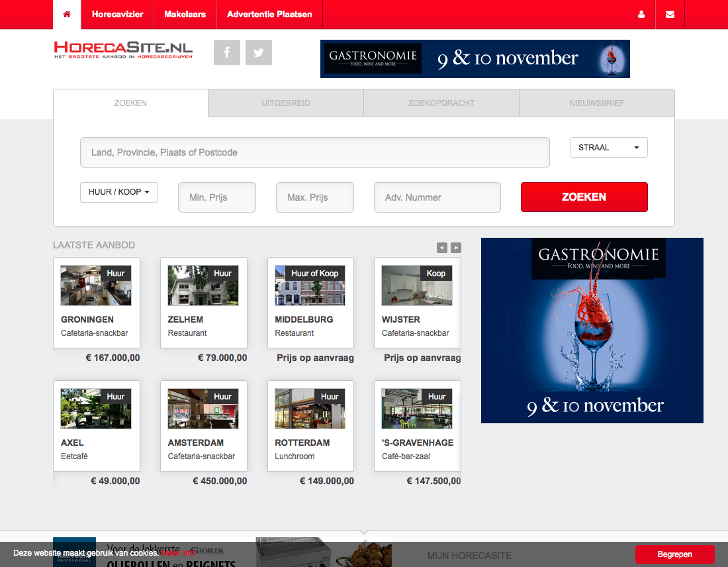Expand the Straal radius dropdown
Image resolution: width=728 pixels, height=567 pixels.
608,148
